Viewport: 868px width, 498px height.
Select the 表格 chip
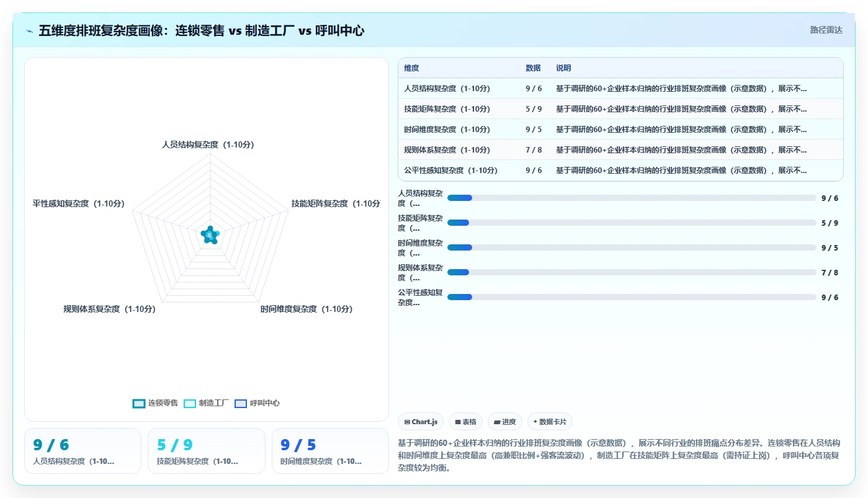tap(465, 422)
